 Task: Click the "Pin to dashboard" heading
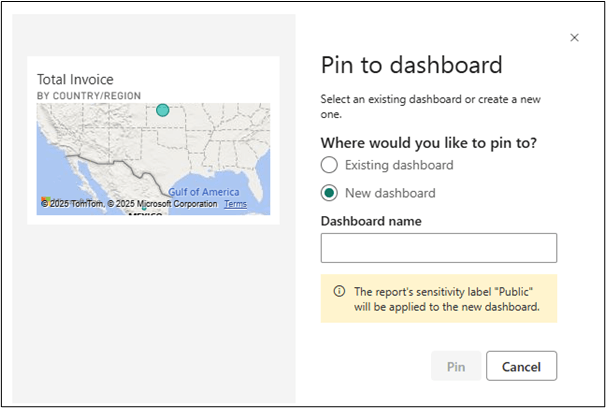[x=410, y=66]
